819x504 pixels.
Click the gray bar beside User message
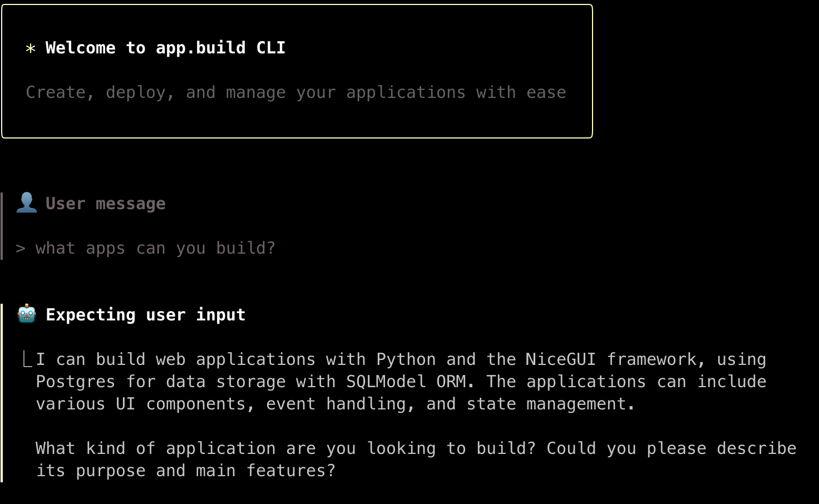coord(2,226)
